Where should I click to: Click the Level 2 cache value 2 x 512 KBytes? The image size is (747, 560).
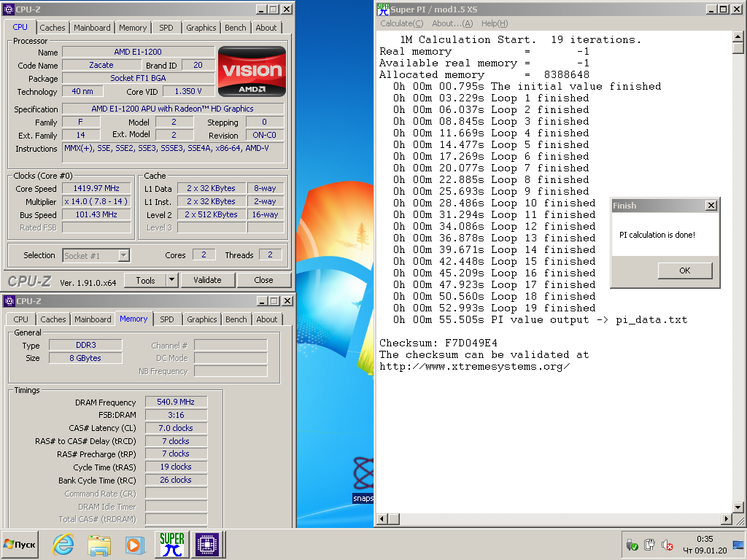click(211, 214)
